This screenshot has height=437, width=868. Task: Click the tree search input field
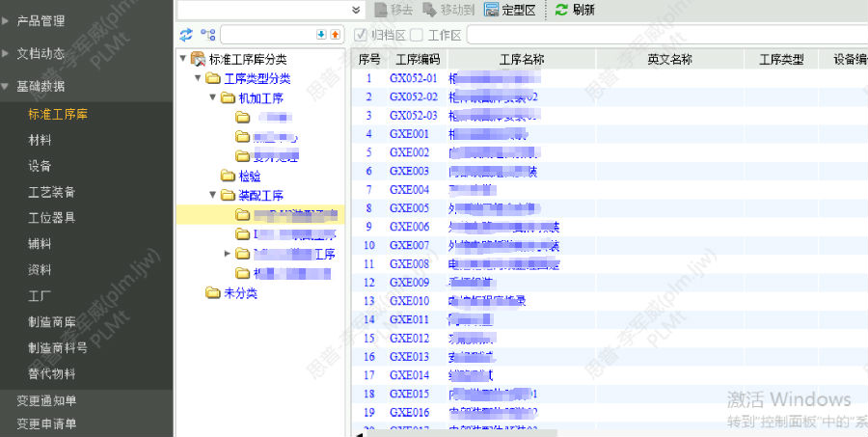coord(266,35)
